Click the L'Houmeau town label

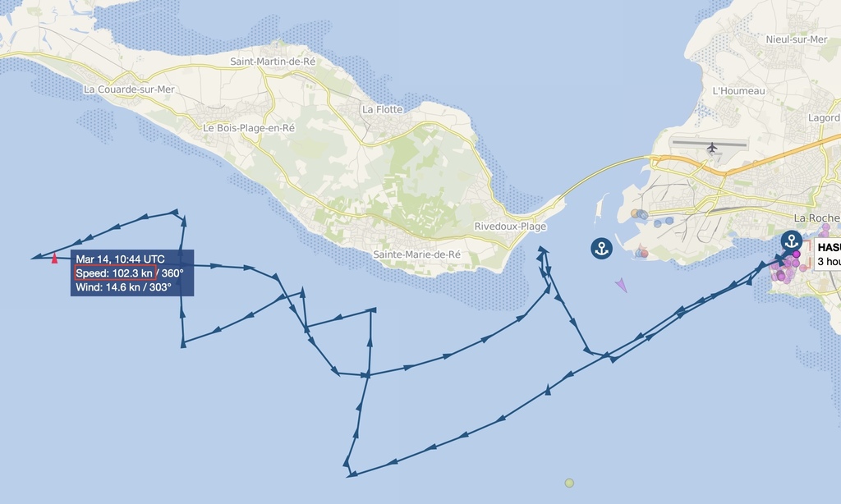point(738,91)
